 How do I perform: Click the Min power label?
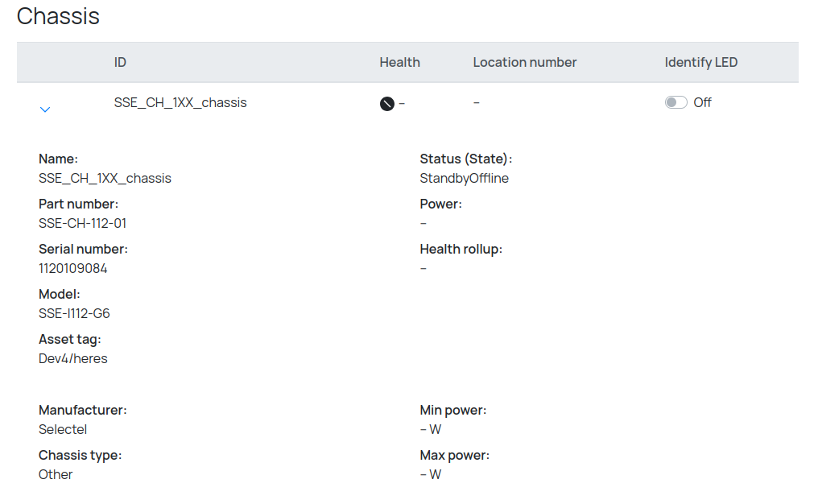pos(452,410)
